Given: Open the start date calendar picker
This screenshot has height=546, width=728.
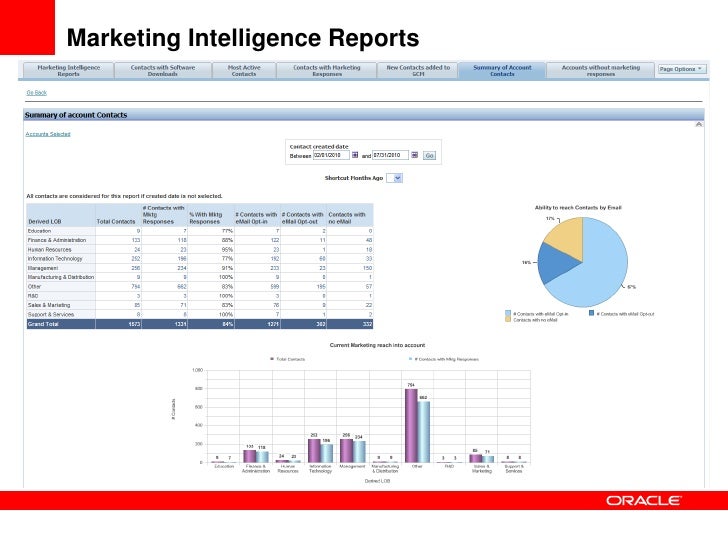Looking at the screenshot, I should pyautogui.click(x=355, y=155).
